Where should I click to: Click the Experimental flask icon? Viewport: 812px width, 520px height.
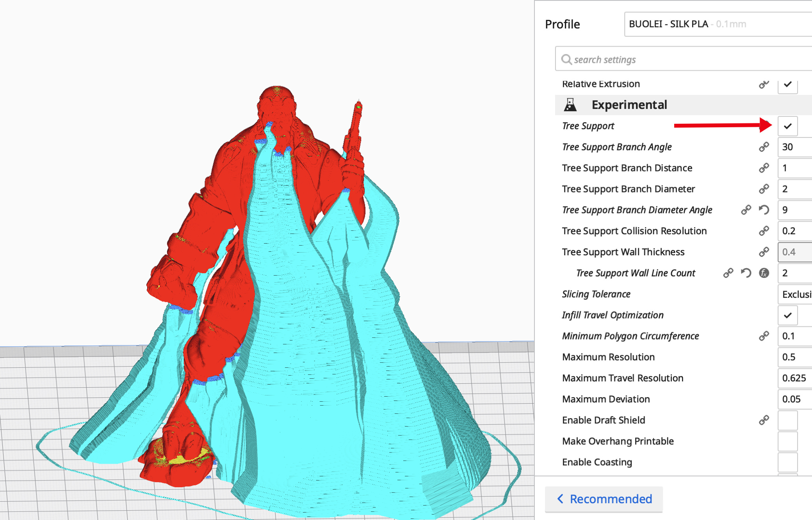tap(570, 105)
